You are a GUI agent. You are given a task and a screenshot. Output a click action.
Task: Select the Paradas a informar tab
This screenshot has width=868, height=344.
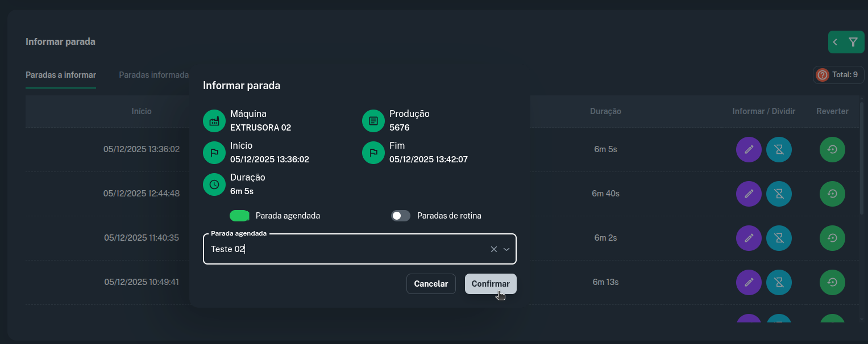60,74
